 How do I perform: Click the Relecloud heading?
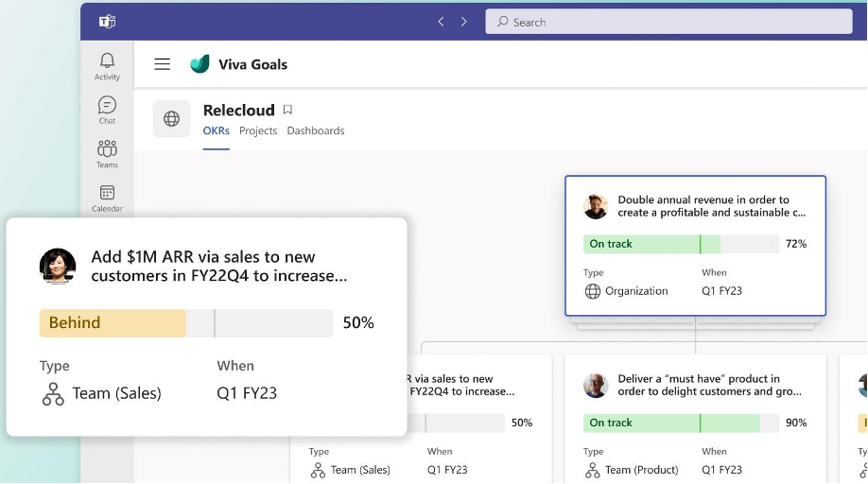(x=238, y=110)
